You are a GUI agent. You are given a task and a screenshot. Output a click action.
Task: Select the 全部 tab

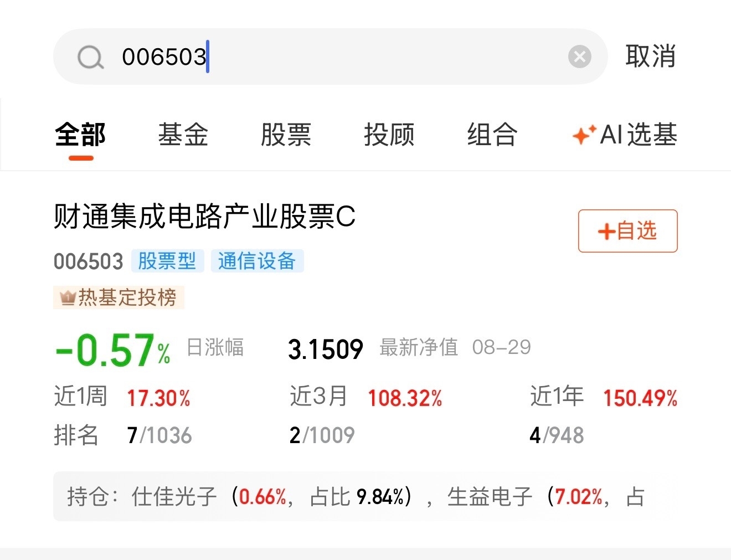pos(80,135)
